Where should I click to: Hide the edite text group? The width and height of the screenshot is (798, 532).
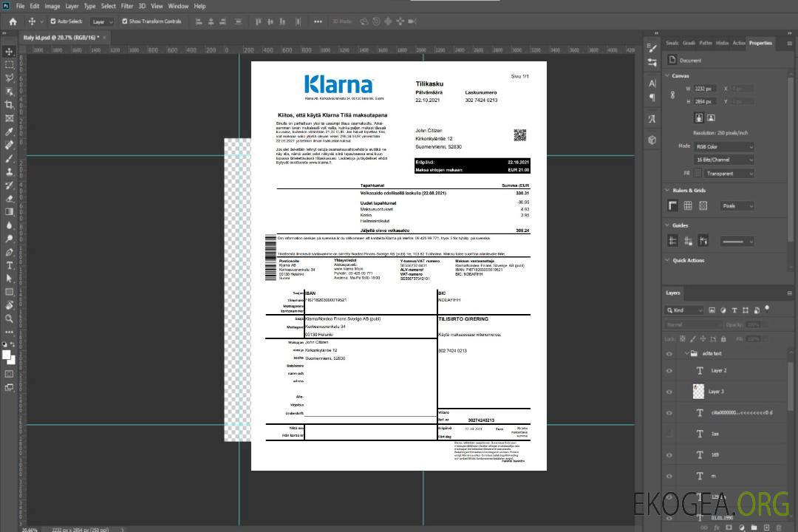pyautogui.click(x=669, y=354)
